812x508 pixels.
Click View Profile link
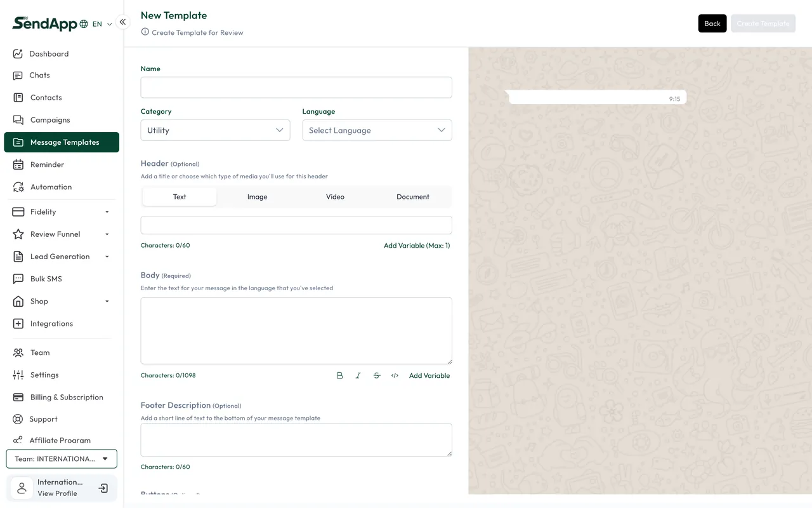point(57,493)
